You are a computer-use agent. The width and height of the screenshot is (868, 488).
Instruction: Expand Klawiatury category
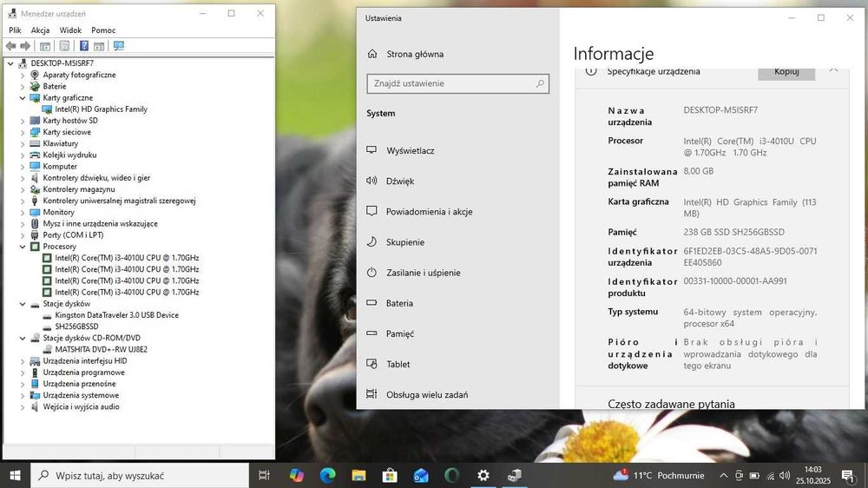tap(23, 143)
